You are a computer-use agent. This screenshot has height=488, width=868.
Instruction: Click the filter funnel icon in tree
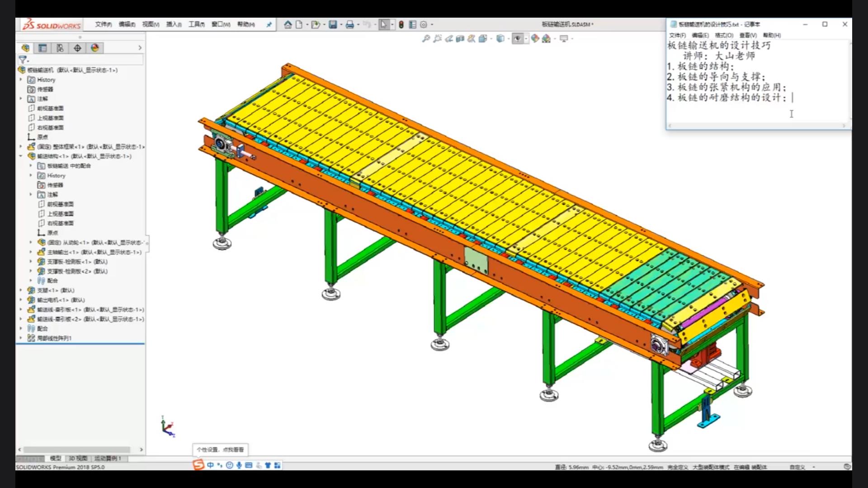pyautogui.click(x=23, y=59)
